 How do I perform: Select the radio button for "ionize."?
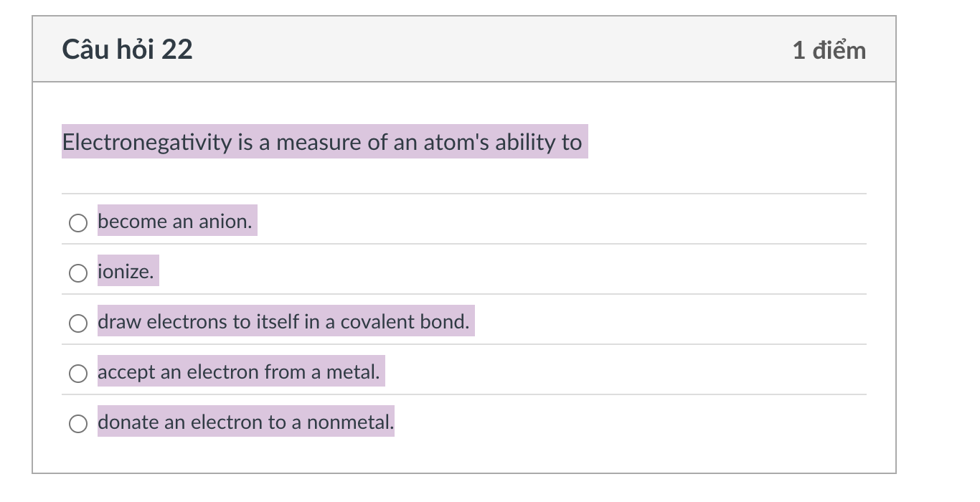coord(77,273)
